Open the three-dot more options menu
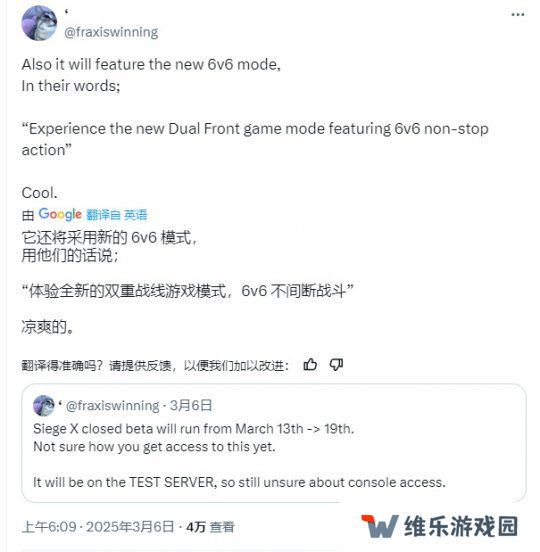 517,14
